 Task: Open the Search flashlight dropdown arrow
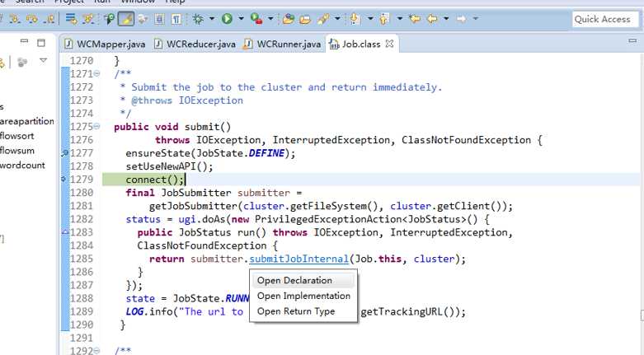(337, 18)
